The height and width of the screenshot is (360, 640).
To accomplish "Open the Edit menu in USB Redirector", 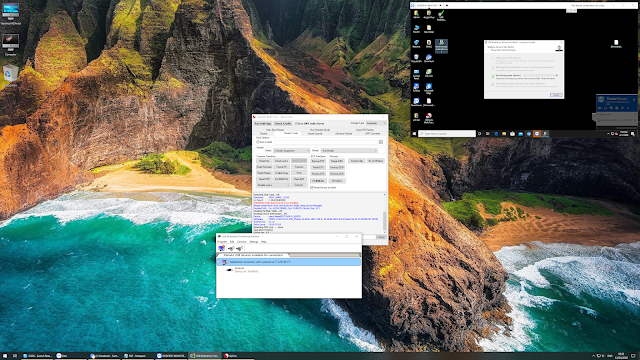I will click(x=232, y=242).
